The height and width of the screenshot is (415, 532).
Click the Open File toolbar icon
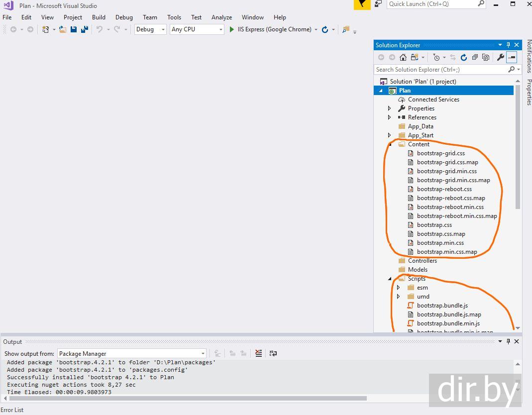63,29
